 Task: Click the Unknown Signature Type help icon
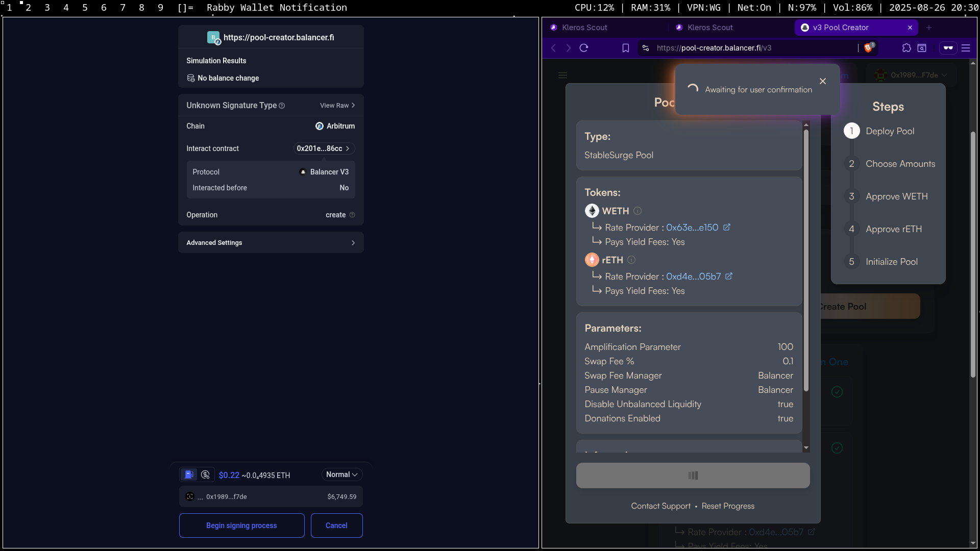click(x=282, y=106)
